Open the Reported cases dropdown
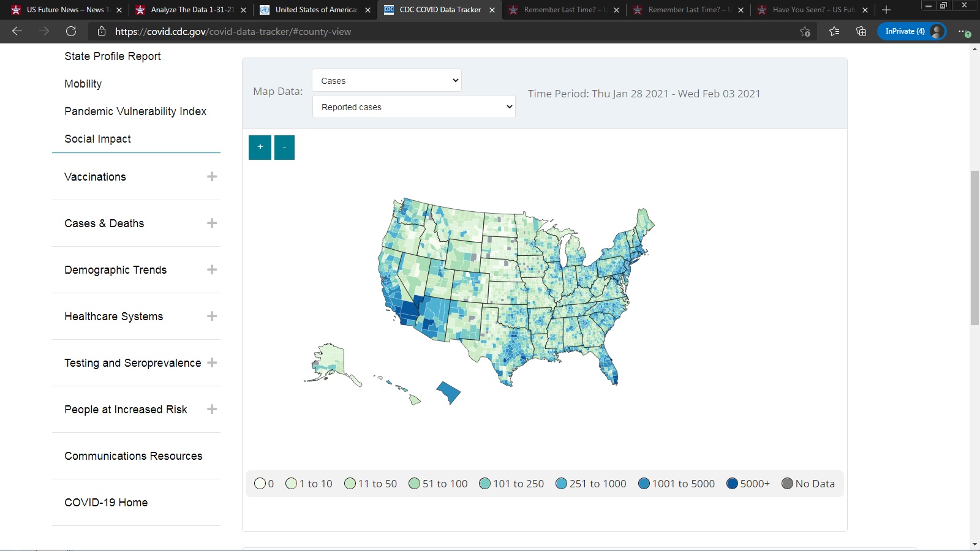This screenshot has height=551, width=980. tap(413, 107)
